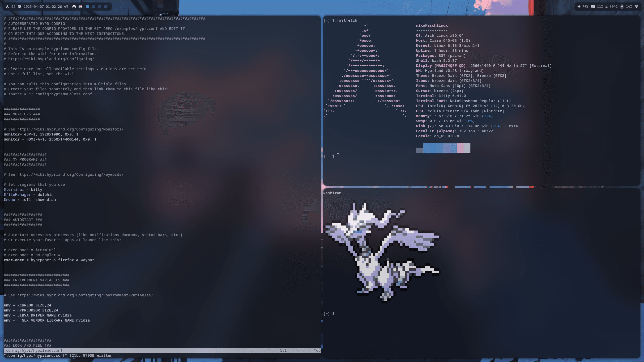Switch to the third workspace dot
The height and width of the screenshot is (362, 644).
coord(100,7)
